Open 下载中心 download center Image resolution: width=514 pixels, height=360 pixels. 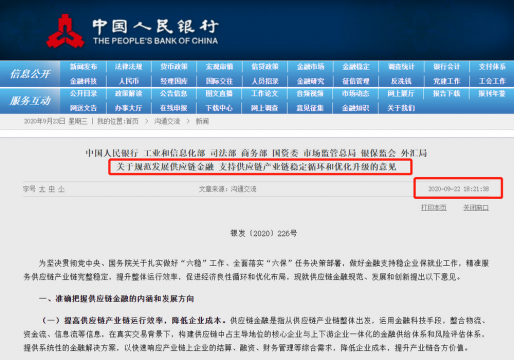(219, 108)
